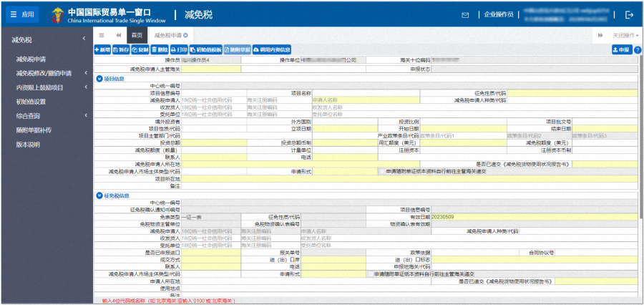Image resolution: width=644 pixels, height=305 pixels.
Task: Click the 有效日期 field showing 20230509
Action: (535, 217)
